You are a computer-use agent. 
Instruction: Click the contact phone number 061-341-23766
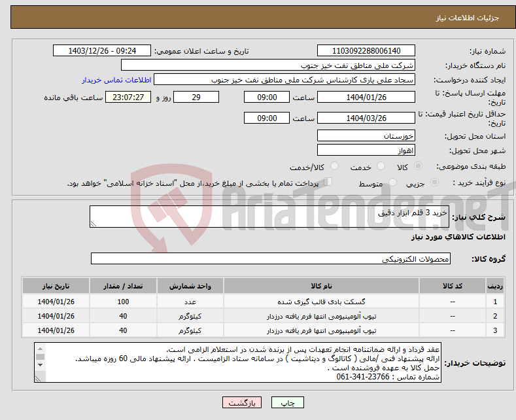(x=363, y=377)
